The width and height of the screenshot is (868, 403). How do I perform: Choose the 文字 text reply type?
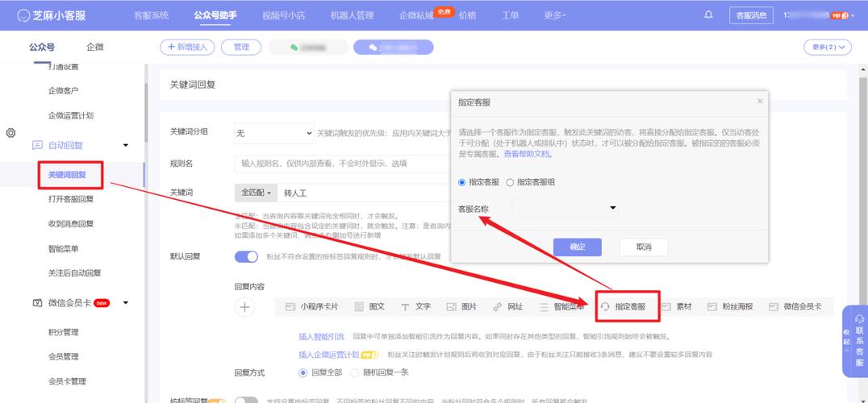(x=415, y=307)
